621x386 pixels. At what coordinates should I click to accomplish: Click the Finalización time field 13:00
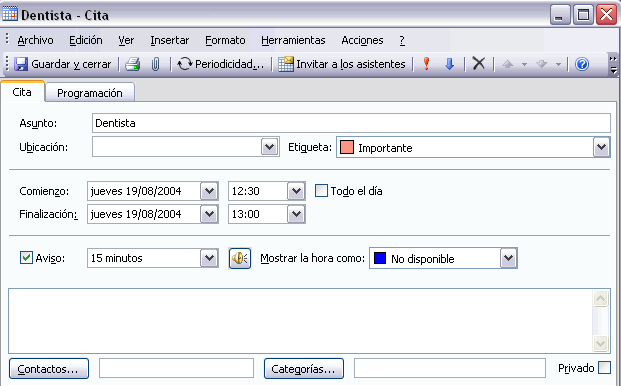point(258,214)
